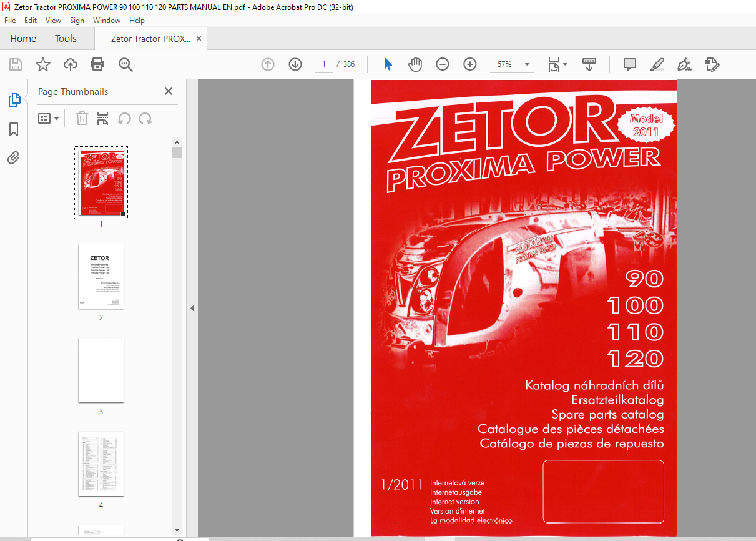The width and height of the screenshot is (756, 541).
Task: Go to the next page arrow
Action: [295, 64]
